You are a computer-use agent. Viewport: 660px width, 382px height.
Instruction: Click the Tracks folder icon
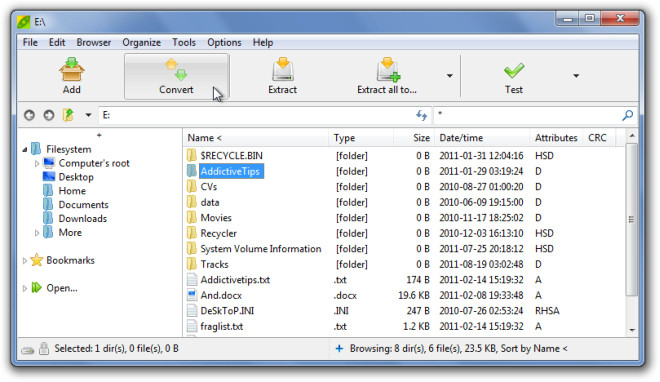pos(192,264)
